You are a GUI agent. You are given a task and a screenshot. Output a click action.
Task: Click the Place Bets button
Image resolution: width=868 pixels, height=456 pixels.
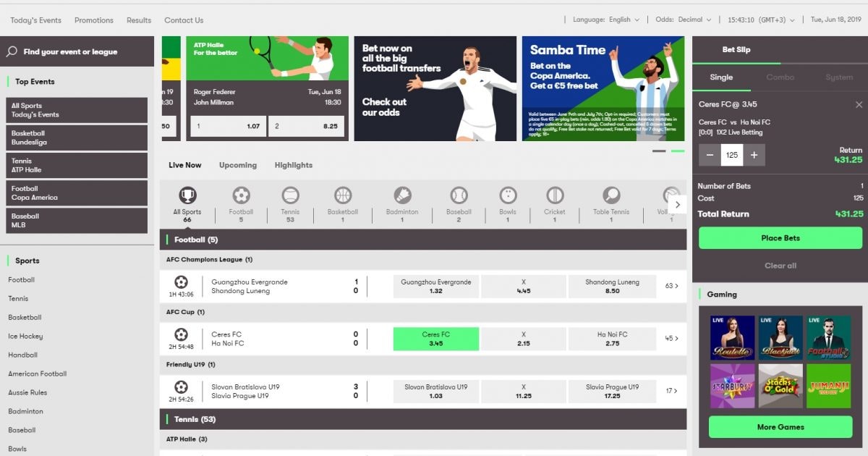tap(780, 238)
